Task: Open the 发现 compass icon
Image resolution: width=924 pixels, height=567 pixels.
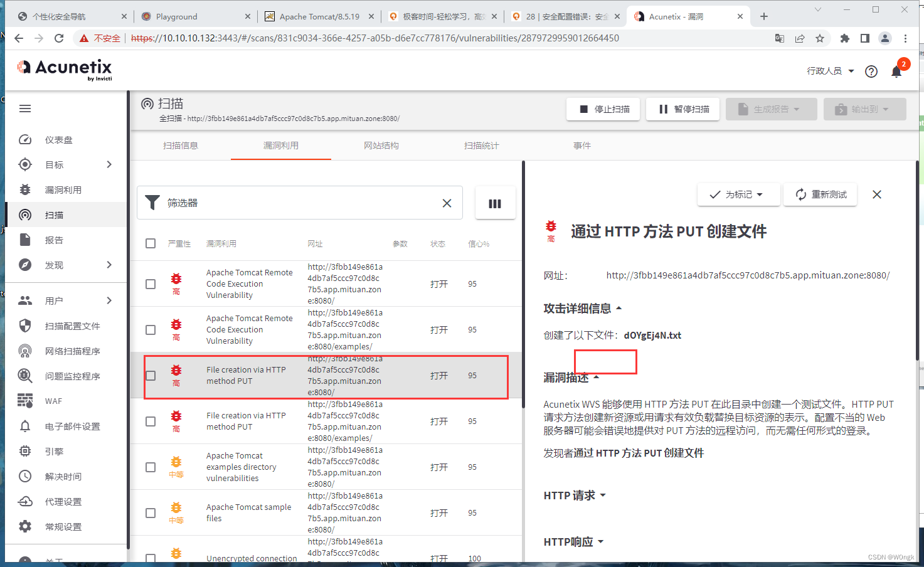Action: click(x=25, y=265)
